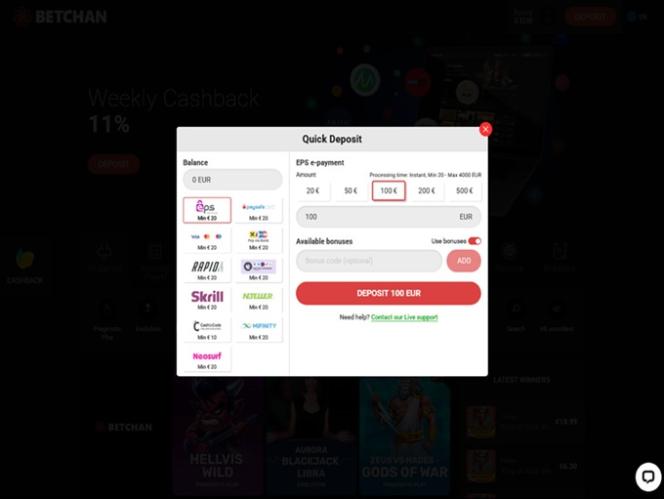This screenshot has width=664, height=499.
Task: Pick Neosurf as payment method
Action: pos(207,359)
